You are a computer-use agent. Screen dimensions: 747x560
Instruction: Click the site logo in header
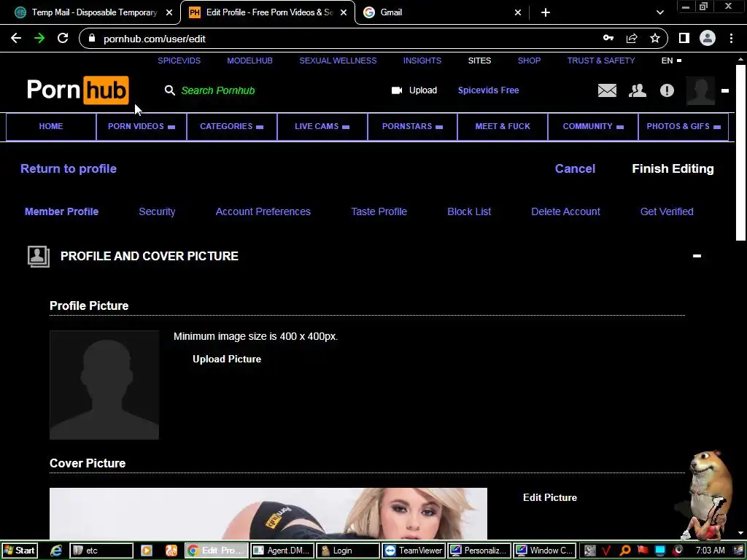77,90
